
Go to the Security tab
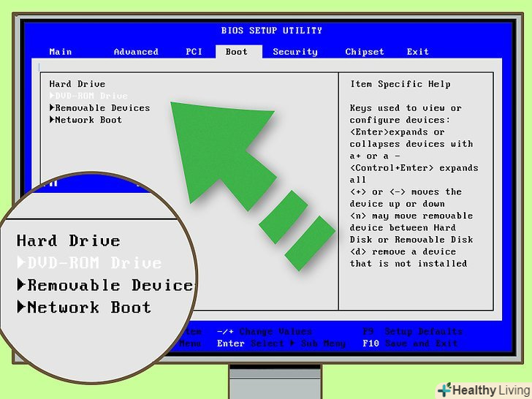pos(295,52)
